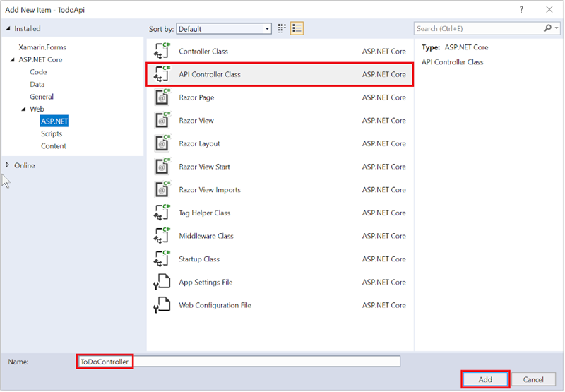This screenshot has width=565, height=392.
Task: Switch to small icons list view
Action: pyautogui.click(x=297, y=29)
